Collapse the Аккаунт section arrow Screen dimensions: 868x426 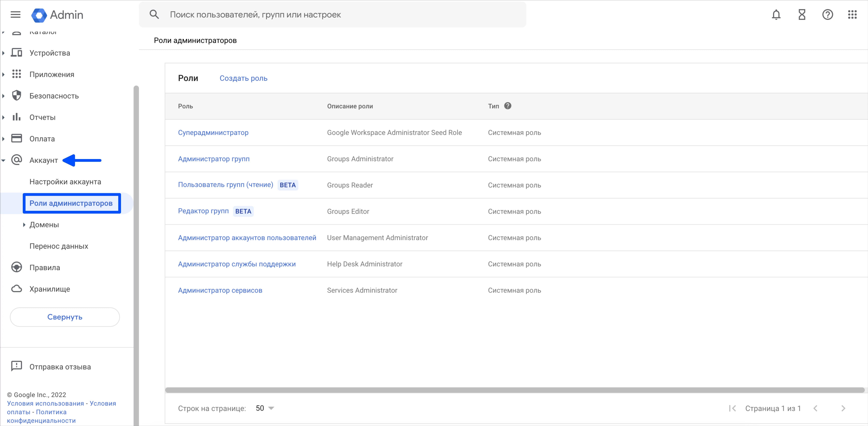point(3,160)
